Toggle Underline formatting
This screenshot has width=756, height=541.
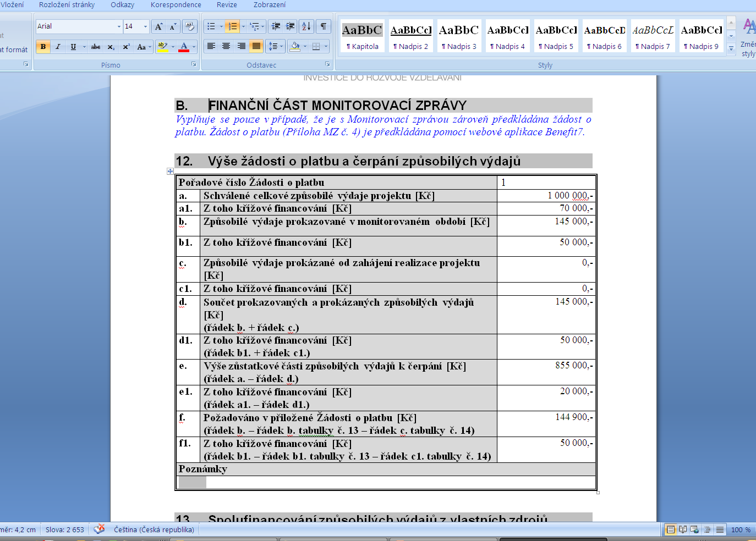pos(73,47)
